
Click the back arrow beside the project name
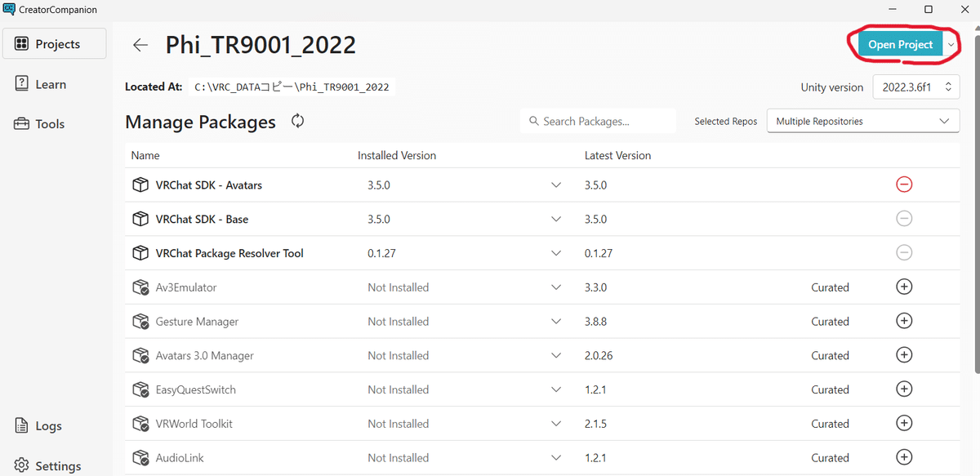pos(140,45)
